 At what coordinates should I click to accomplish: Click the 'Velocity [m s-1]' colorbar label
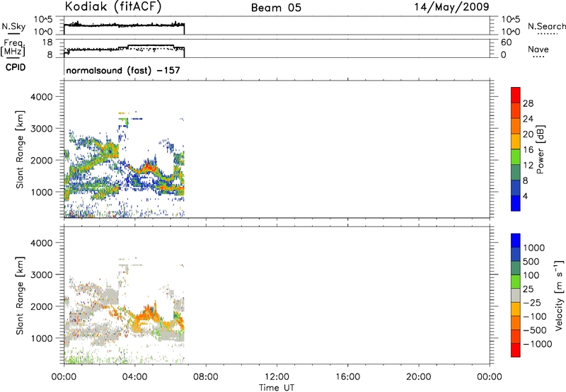559,295
